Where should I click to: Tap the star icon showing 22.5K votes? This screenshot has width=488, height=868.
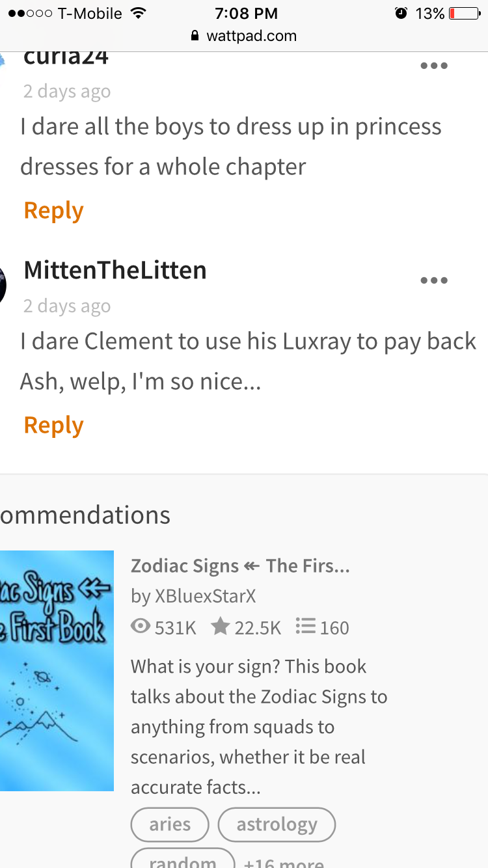221,627
